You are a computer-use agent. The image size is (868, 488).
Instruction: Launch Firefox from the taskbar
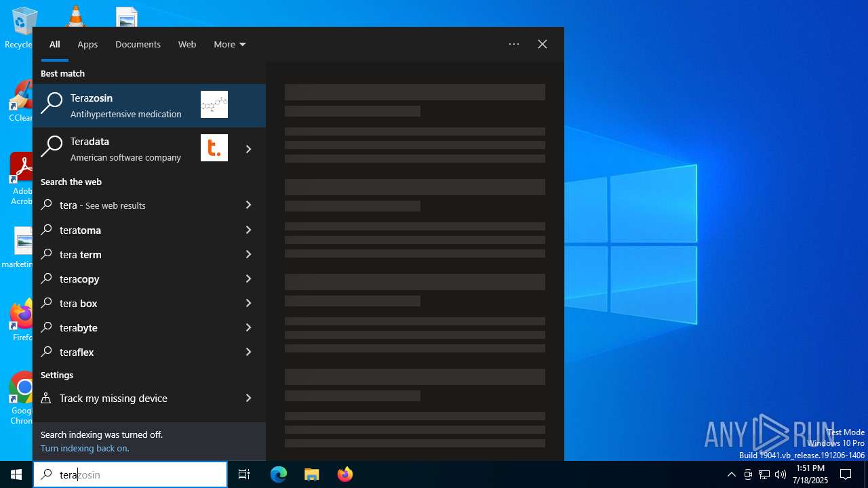345,474
